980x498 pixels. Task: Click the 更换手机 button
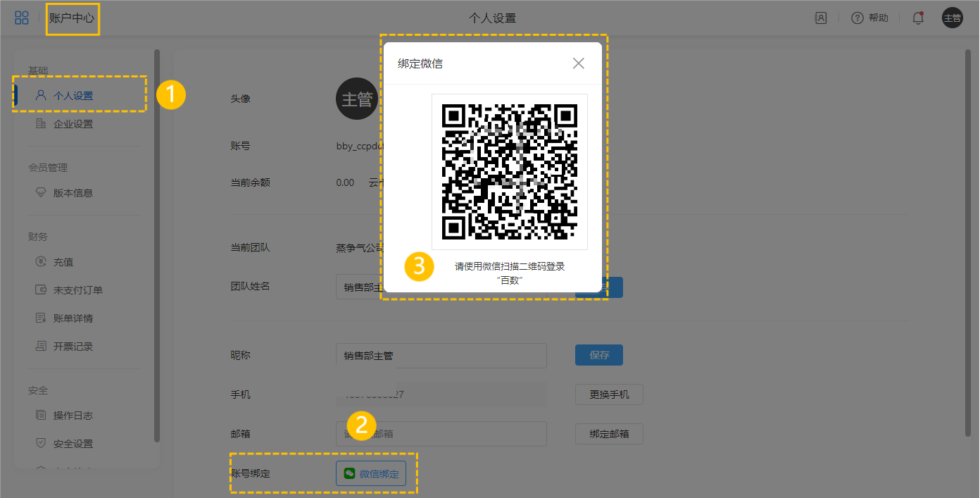click(x=609, y=394)
